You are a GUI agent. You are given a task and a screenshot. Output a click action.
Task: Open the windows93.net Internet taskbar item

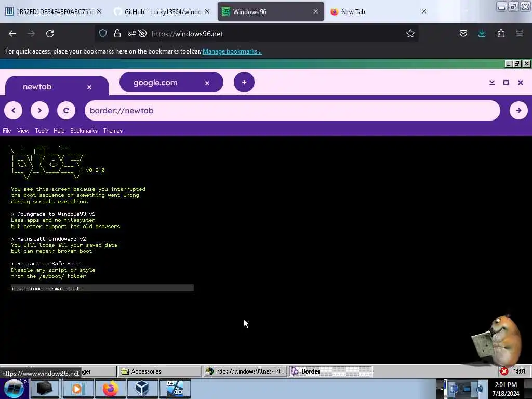(x=245, y=371)
